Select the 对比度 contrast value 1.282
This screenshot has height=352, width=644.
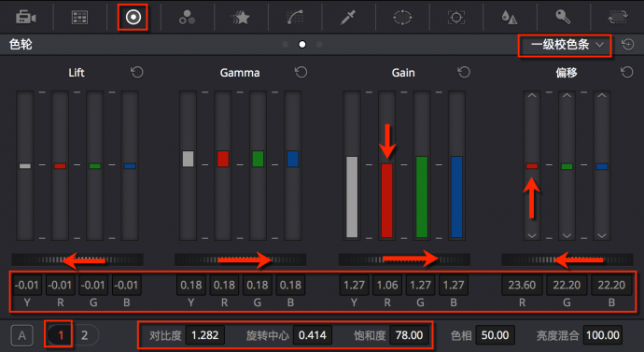click(205, 335)
